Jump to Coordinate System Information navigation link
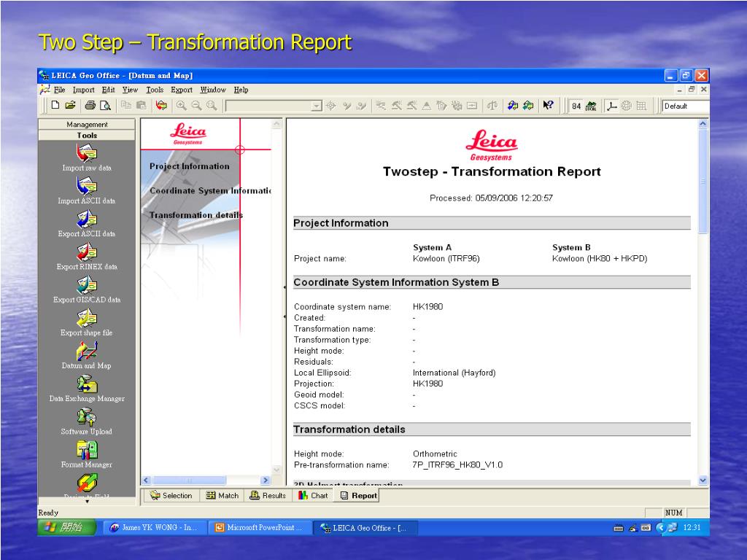Viewport: 747px width, 560px height. (x=210, y=190)
